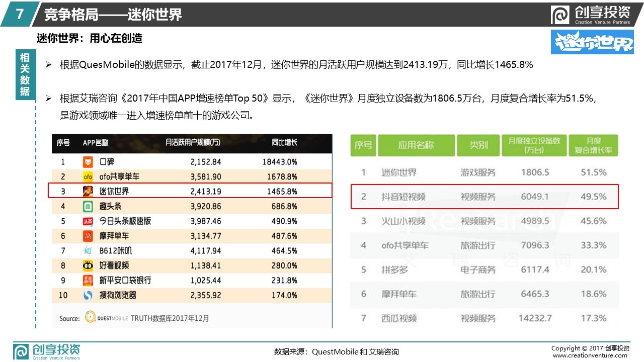This screenshot has width=644, height=362.
Task: Select the 今日头条极速版 red icon
Action: [x=88, y=221]
